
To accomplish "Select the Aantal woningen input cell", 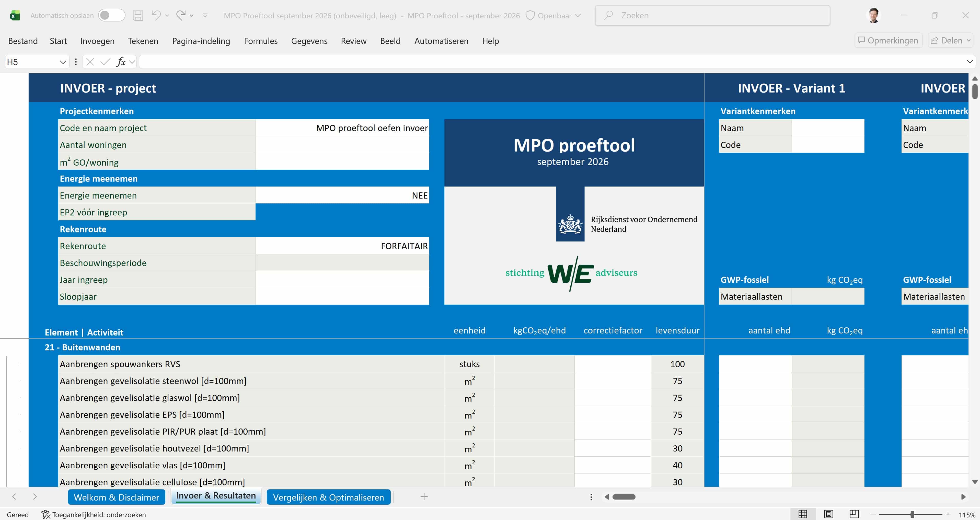I will coord(342,145).
